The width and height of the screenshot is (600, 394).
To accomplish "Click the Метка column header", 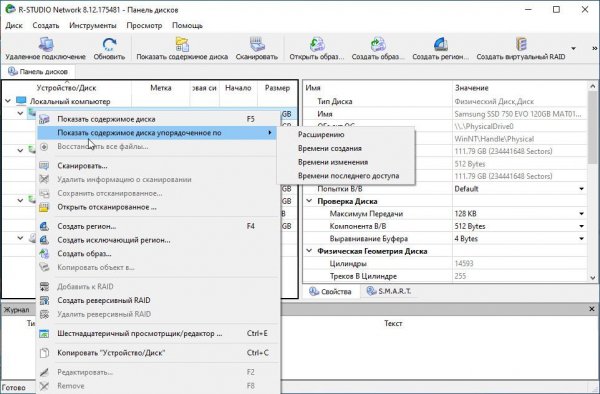I will point(161,88).
